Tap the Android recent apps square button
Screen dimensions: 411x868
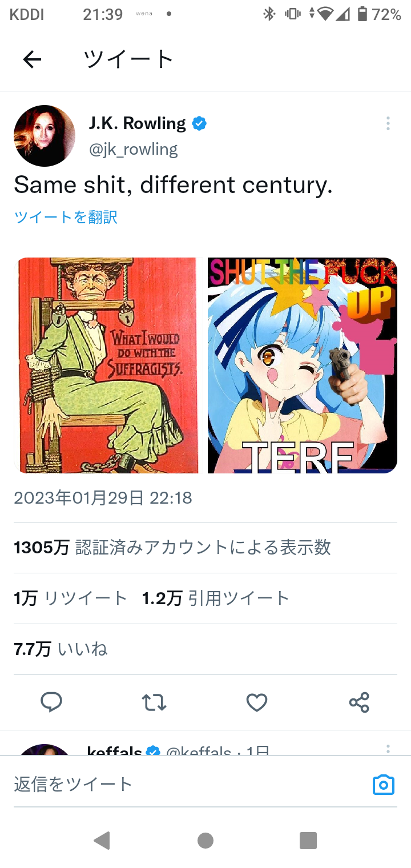(x=308, y=841)
